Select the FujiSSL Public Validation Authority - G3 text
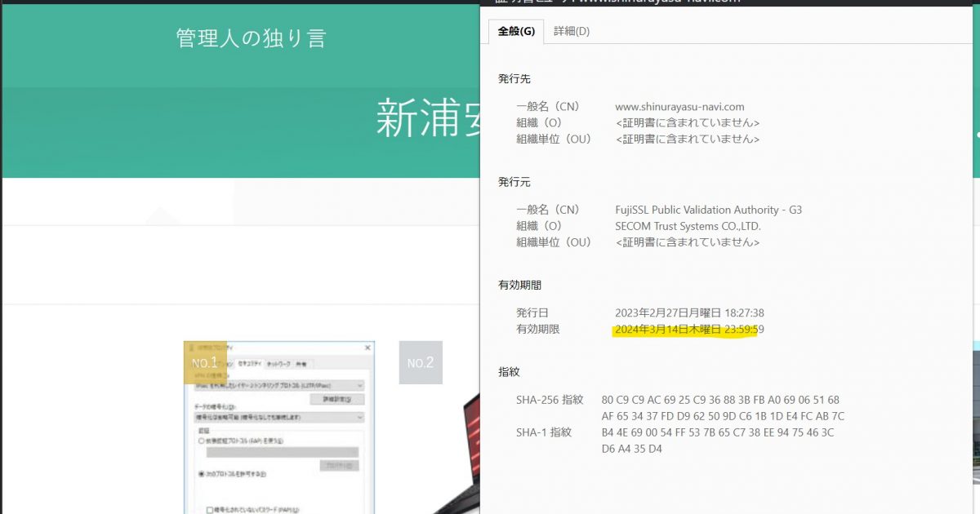980x514 pixels. click(x=708, y=210)
